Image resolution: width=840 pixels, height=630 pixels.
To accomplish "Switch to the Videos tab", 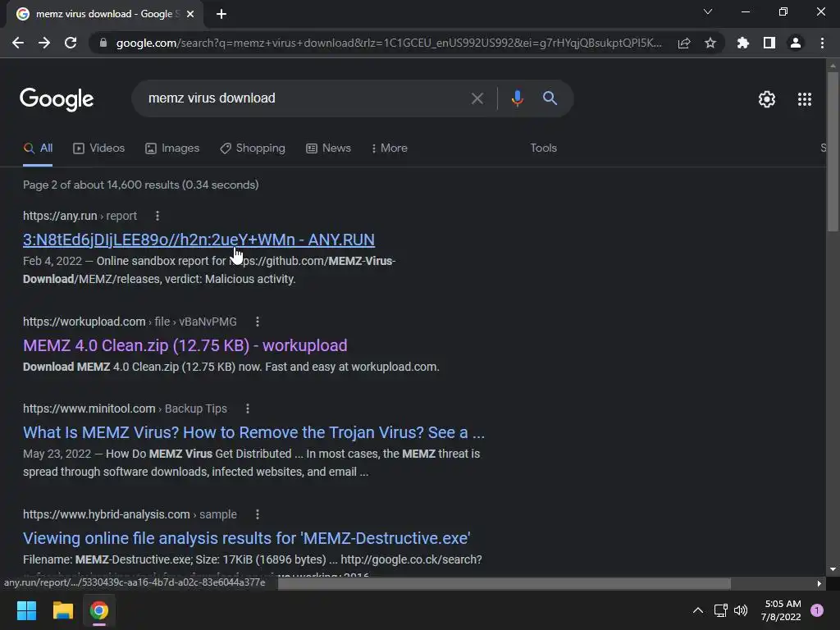I will click(98, 148).
